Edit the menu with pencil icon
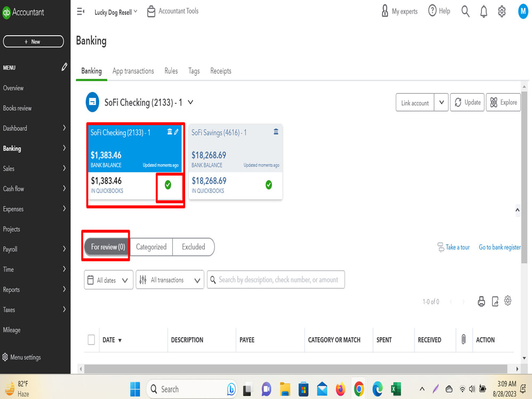This screenshot has width=532, height=399. (64, 67)
